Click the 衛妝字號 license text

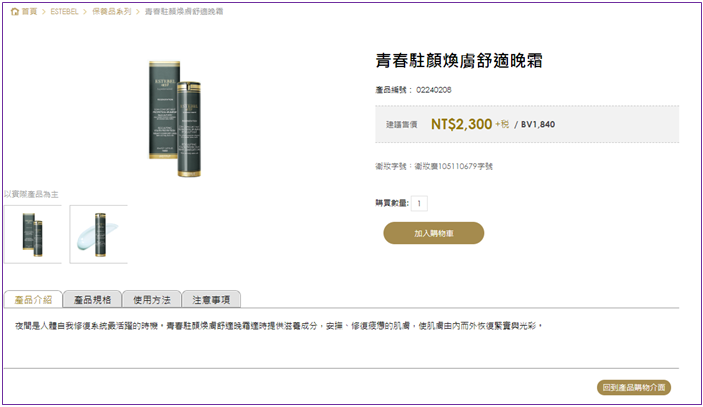click(x=434, y=166)
